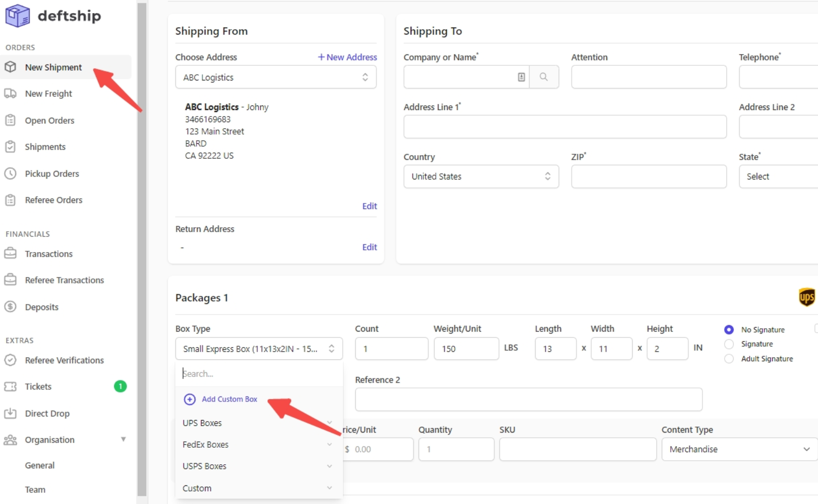Open the State Select dropdown
The image size is (818, 504).
[778, 176]
